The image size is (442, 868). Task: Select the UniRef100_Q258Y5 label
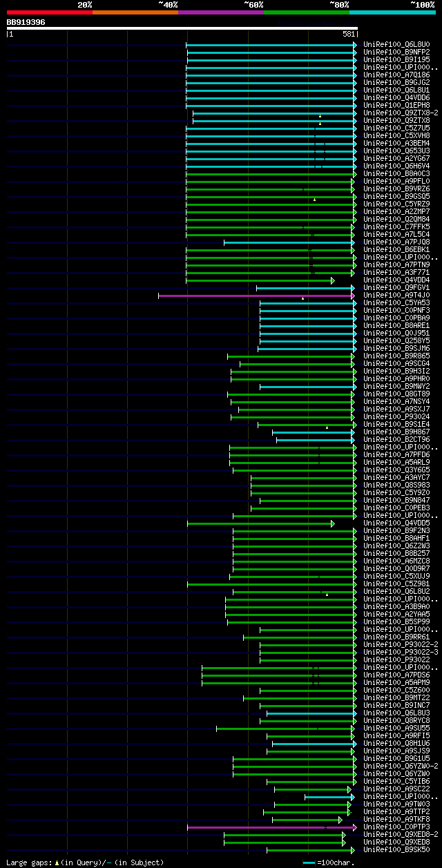[x=396, y=341]
